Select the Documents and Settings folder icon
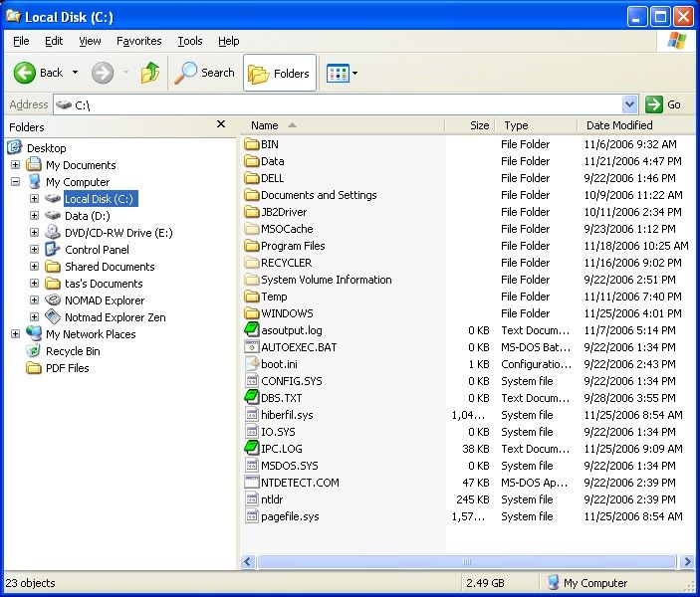The width and height of the screenshot is (700, 597). click(x=252, y=195)
